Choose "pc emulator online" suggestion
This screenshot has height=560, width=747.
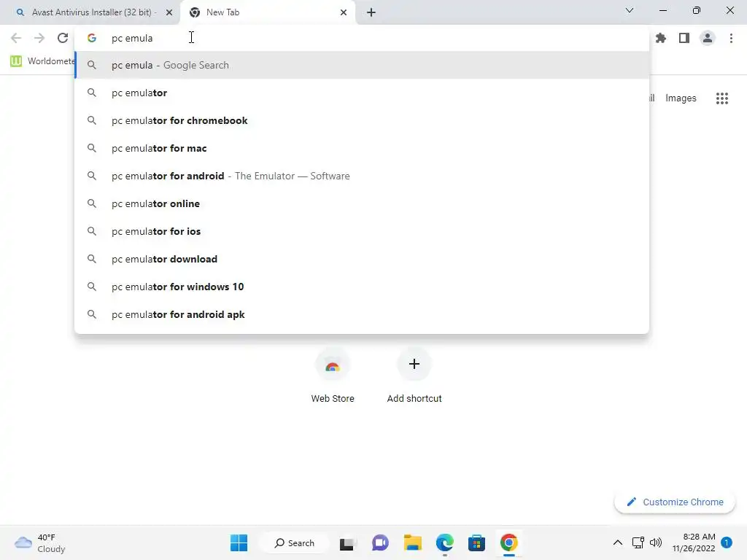coord(362,203)
